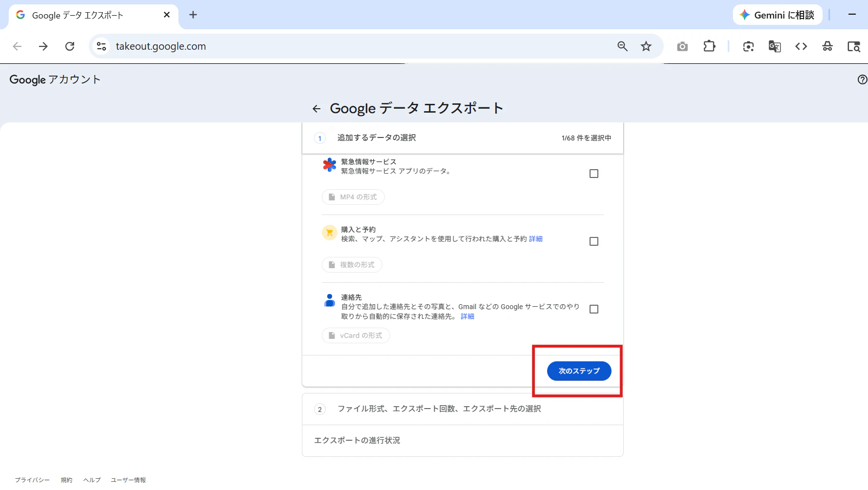This screenshot has width=868, height=490.
Task: Click the 連絡先 title text
Action: pyautogui.click(x=352, y=297)
